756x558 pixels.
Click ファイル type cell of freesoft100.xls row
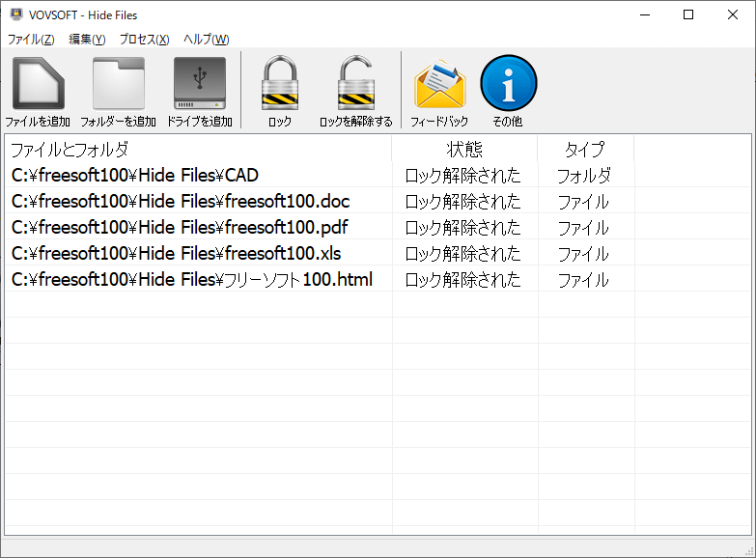click(x=583, y=254)
